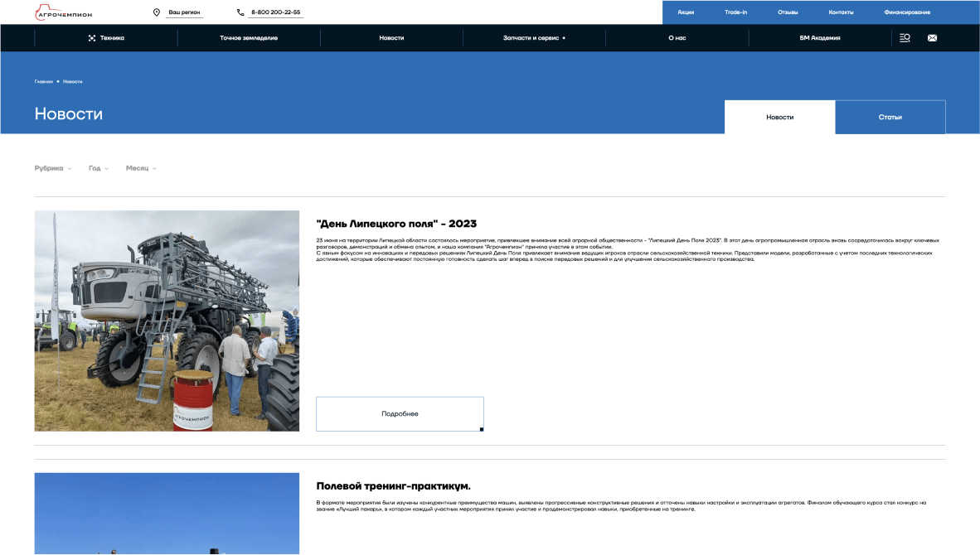This screenshot has height=555, width=980.
Task: Click the Новости breadcrumb
Action: tap(72, 82)
